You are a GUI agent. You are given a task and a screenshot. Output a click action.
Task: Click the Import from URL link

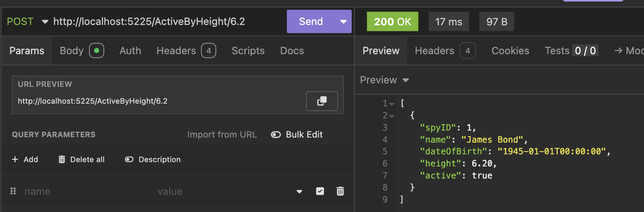click(222, 135)
